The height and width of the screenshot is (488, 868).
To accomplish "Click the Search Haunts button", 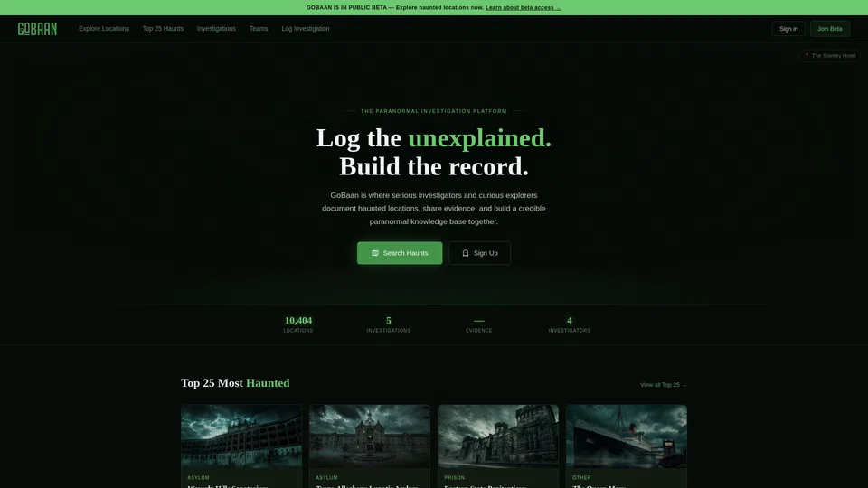I will tap(400, 253).
